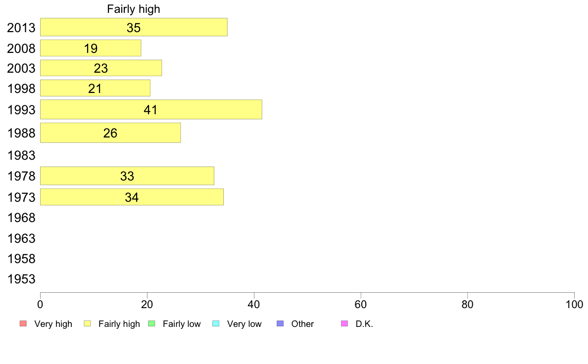Select the 2003 bar showing 23
Screen dimensions: 588x364
click(101, 68)
